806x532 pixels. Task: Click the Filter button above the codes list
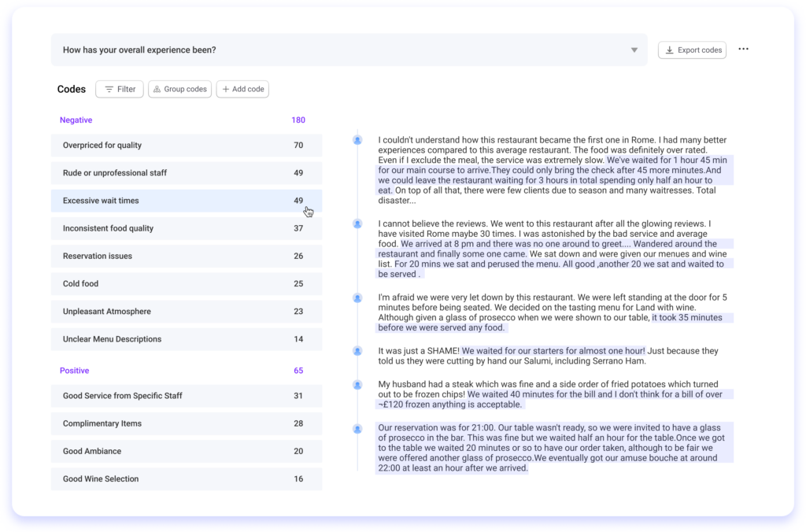[x=119, y=89]
